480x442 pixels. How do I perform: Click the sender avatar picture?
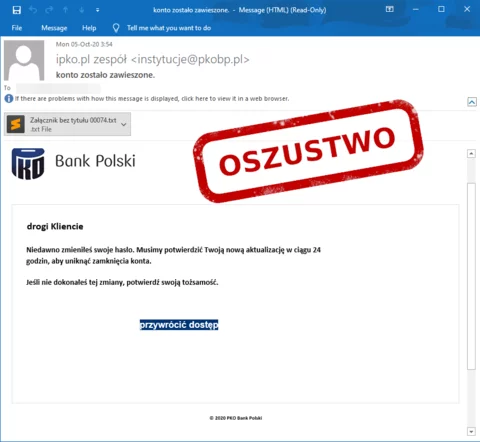pos(24,60)
